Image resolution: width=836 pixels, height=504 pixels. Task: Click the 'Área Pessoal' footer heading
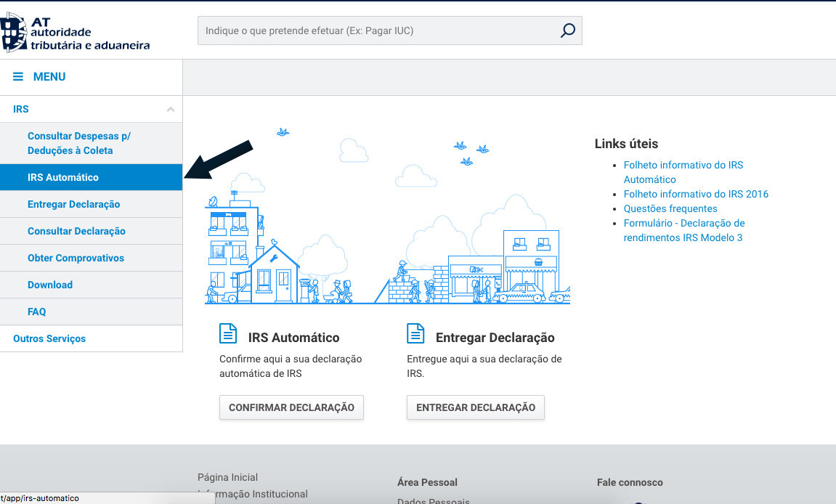pyautogui.click(x=427, y=482)
